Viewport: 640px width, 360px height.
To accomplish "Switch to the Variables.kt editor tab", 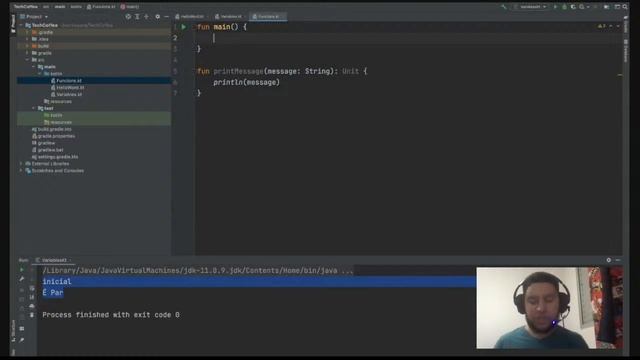I will pyautogui.click(x=231, y=17).
